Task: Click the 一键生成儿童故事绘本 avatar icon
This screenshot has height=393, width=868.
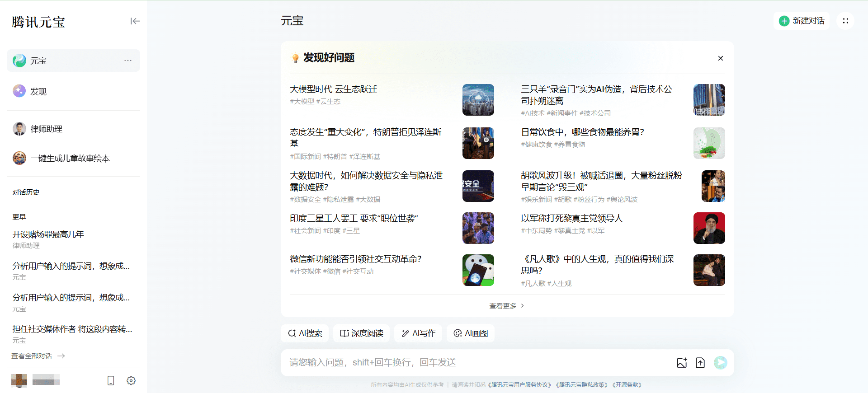Action: [19, 158]
